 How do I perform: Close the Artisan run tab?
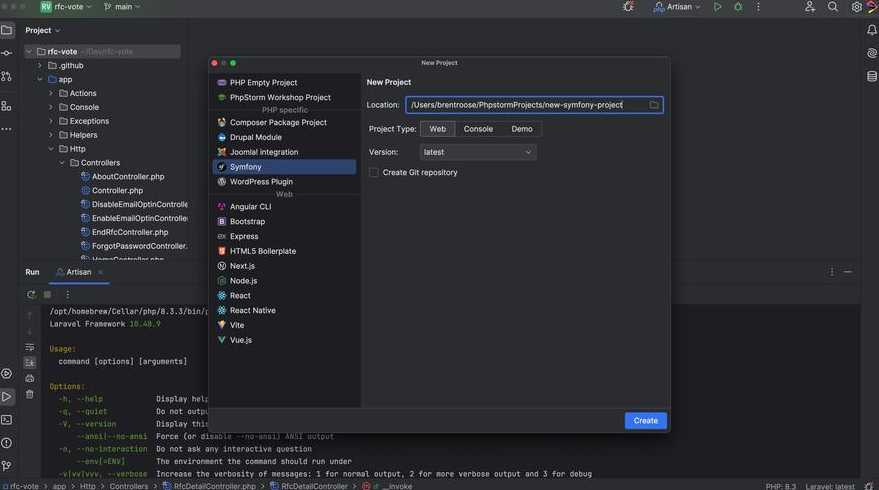click(100, 272)
